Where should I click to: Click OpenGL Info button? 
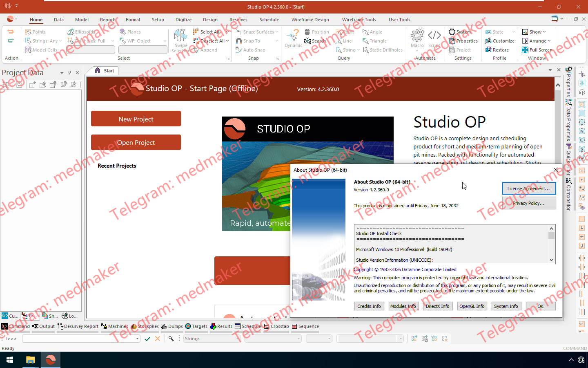click(472, 306)
